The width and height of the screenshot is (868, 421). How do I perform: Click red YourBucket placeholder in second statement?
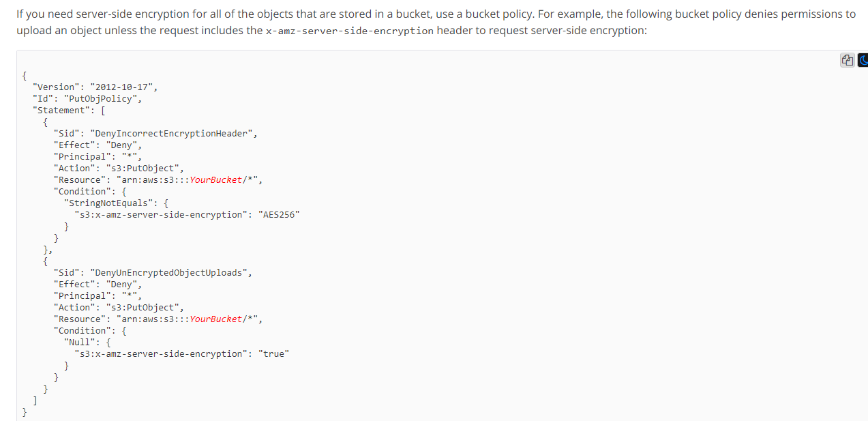[x=215, y=319]
